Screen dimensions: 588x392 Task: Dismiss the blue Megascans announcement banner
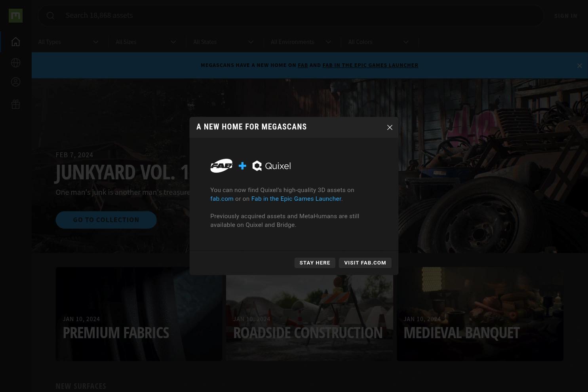[x=579, y=66]
